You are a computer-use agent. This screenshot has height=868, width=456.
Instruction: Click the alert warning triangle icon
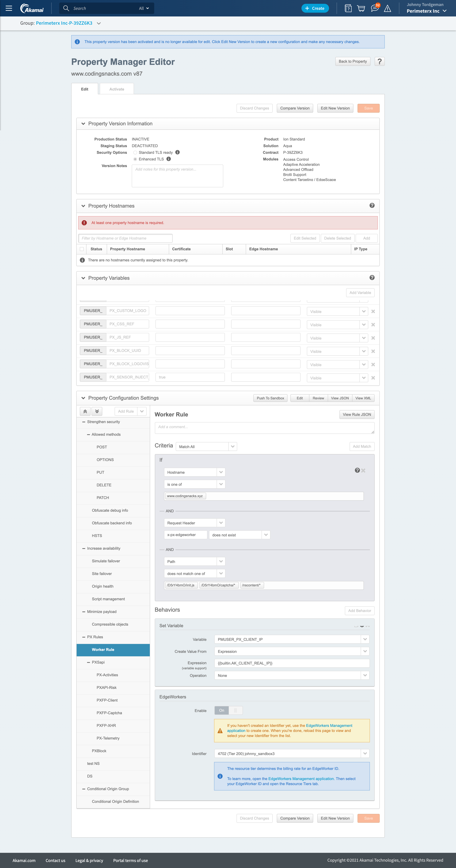coord(388,8)
